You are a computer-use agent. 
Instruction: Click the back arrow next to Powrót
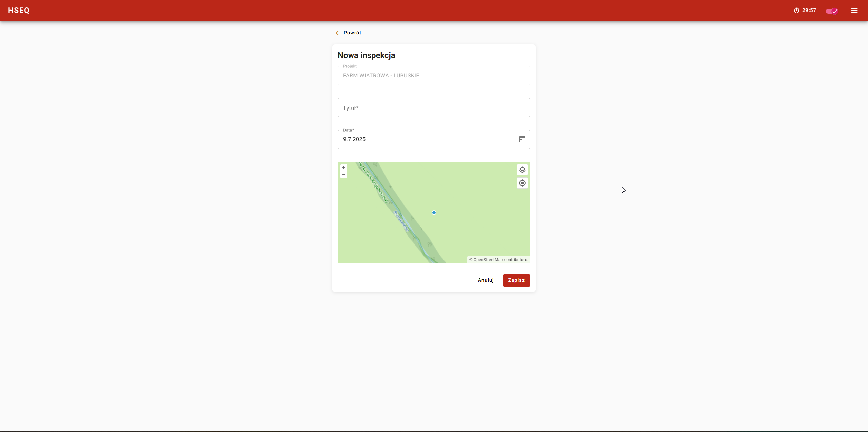(338, 33)
